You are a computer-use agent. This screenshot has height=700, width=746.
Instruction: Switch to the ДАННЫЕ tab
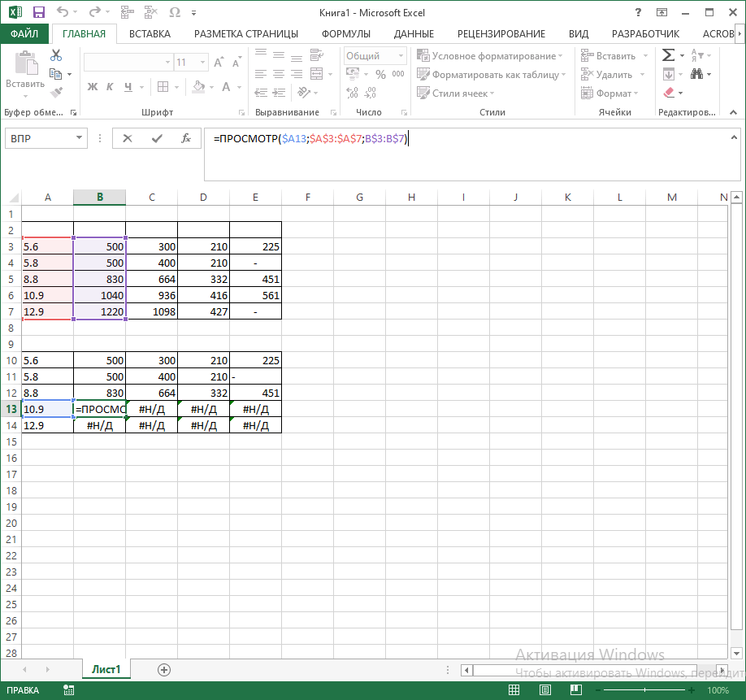tap(414, 34)
